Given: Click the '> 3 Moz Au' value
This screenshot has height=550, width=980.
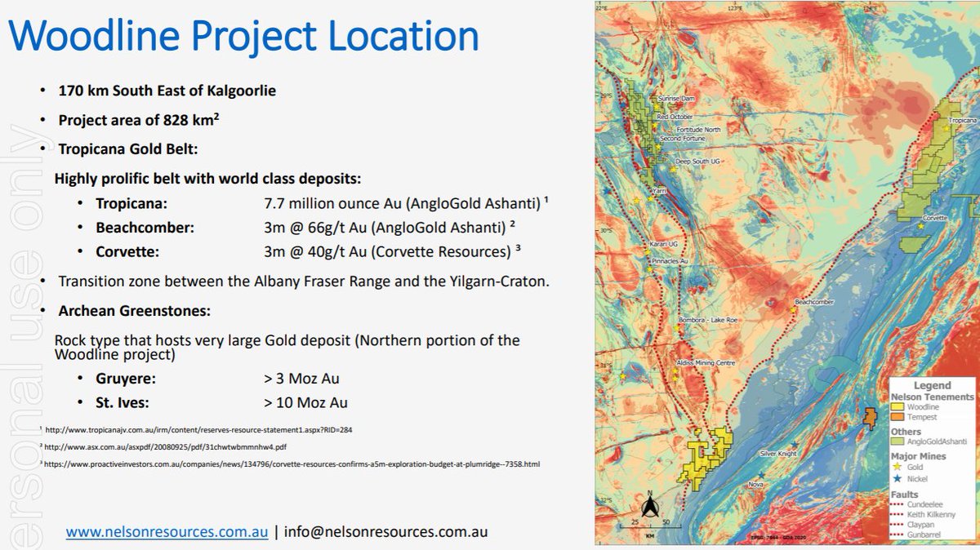Looking at the screenshot, I should (301, 379).
